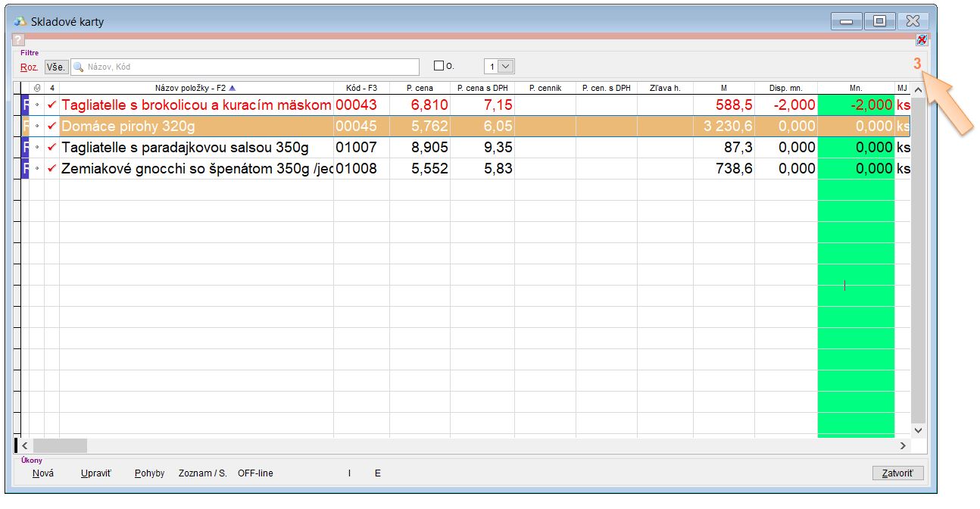Image resolution: width=980 pixels, height=509 pixels.
Task: Click magnifier icon in the search field
Action: click(78, 67)
